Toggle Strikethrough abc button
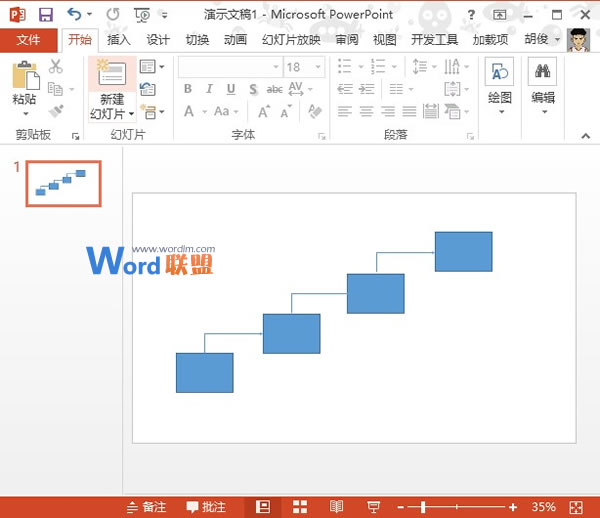 tap(274, 90)
